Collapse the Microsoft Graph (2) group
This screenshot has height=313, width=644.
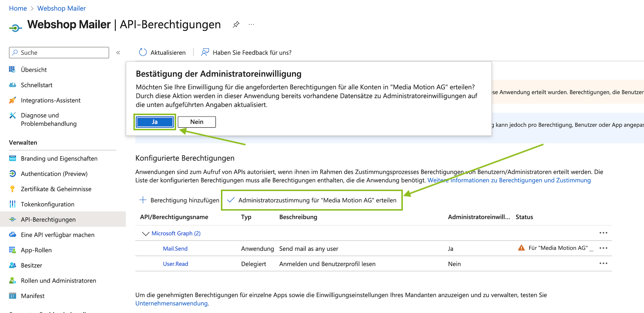[146, 234]
